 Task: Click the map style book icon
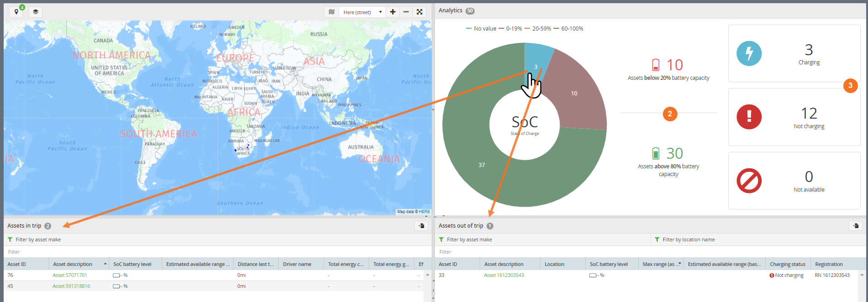coord(332,12)
